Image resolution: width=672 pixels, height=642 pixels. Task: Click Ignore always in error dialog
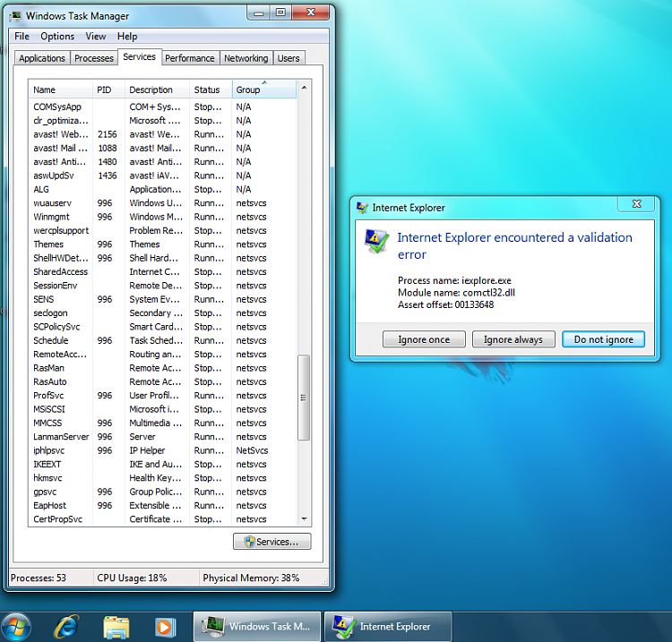[513, 339]
